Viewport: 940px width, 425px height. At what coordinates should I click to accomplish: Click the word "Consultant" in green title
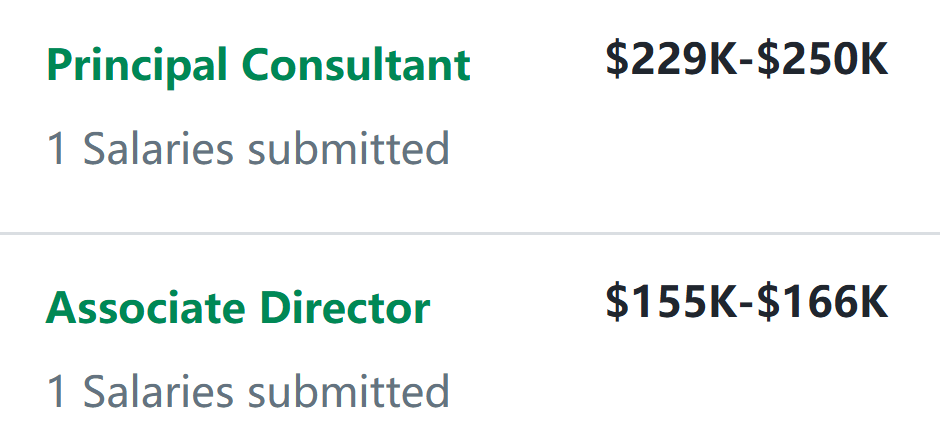point(355,66)
